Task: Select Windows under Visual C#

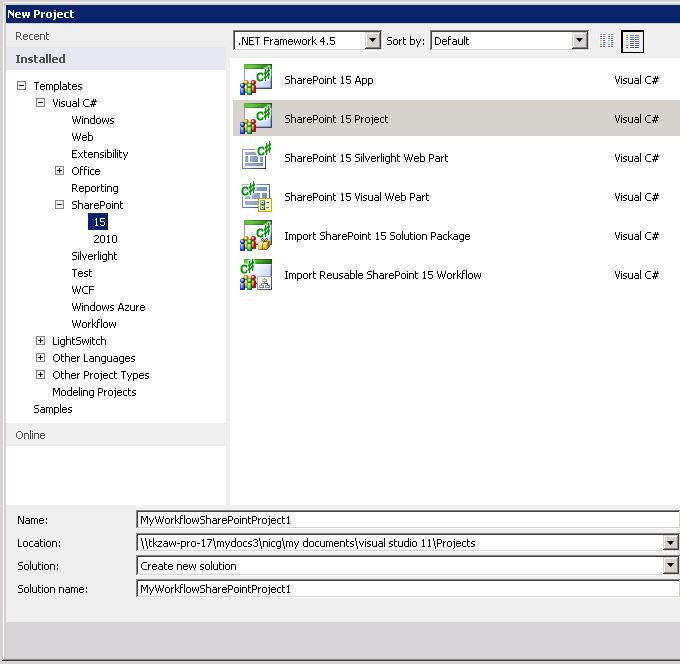Action: tap(93, 120)
